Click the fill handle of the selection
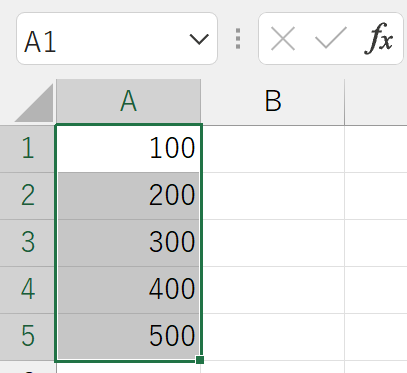 click(x=200, y=360)
